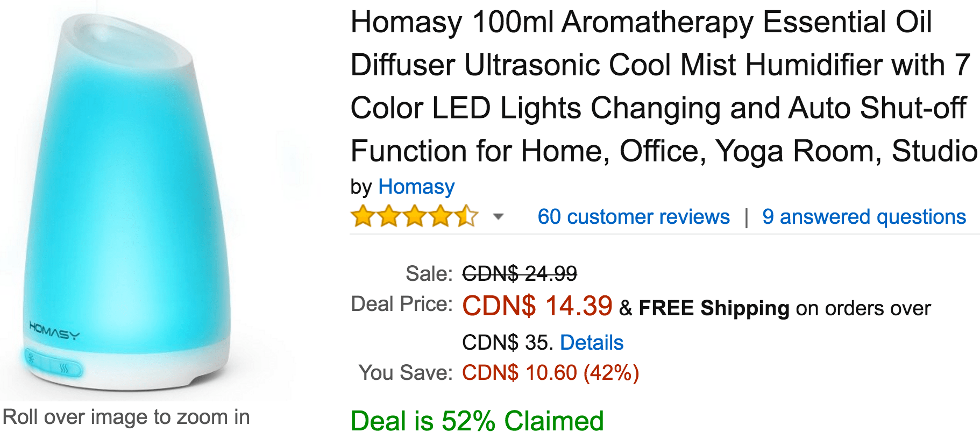Click the CDN$ 10.60 (42%) savings text
The image size is (980, 439).
[x=551, y=372]
